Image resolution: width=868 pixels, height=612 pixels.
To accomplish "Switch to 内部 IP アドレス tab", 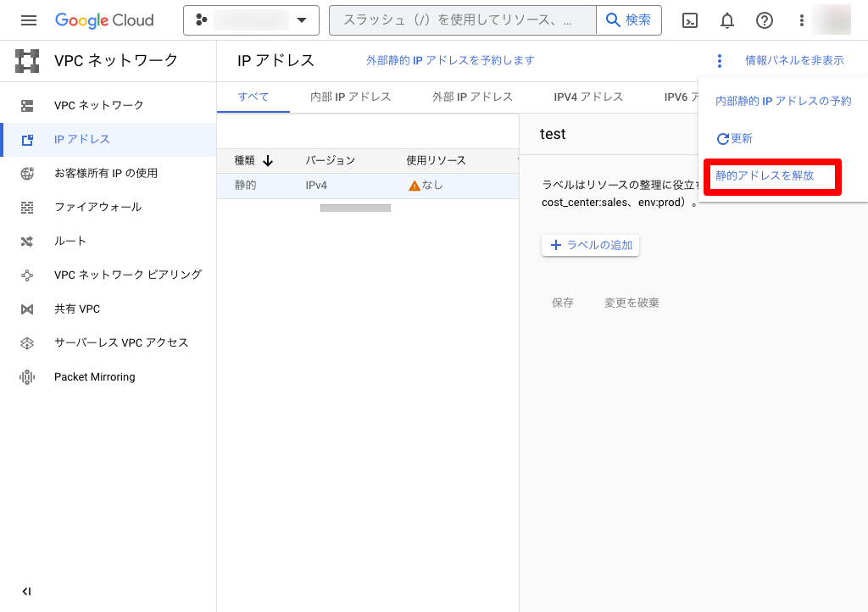I will click(x=350, y=97).
